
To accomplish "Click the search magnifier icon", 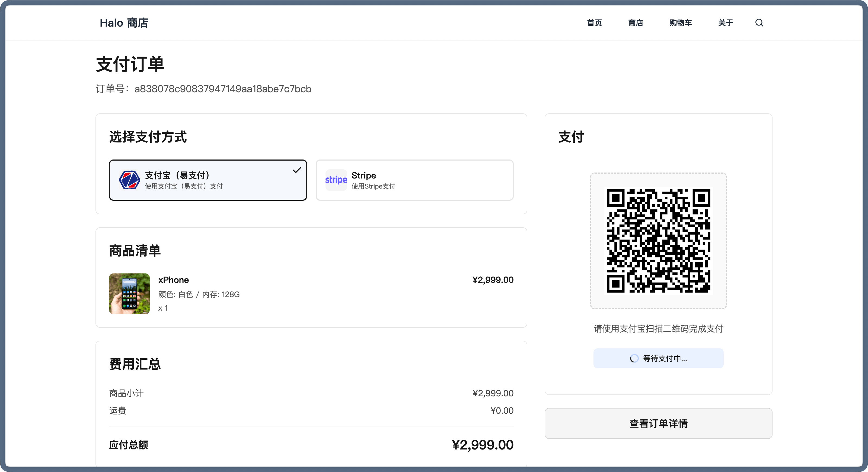I will tap(759, 23).
